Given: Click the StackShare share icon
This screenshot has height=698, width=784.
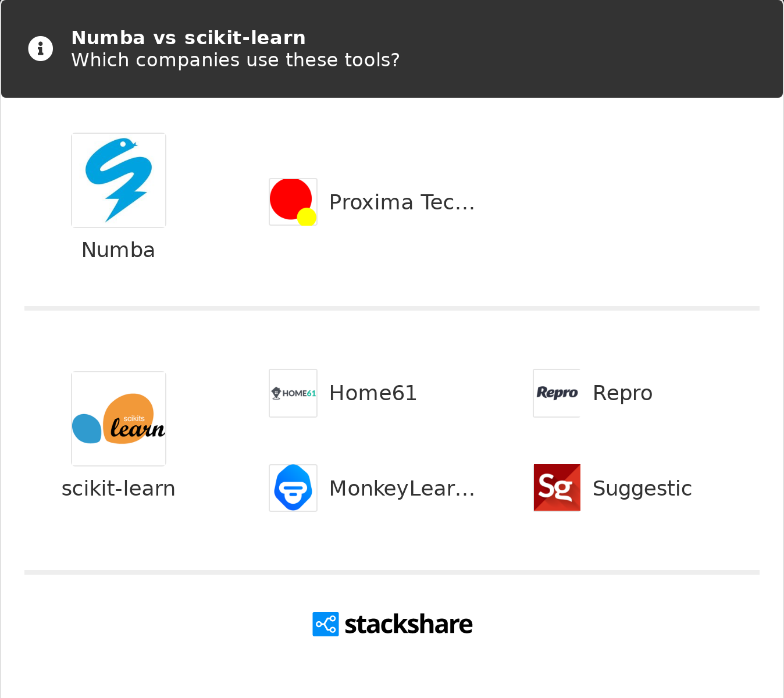Looking at the screenshot, I should (x=326, y=624).
